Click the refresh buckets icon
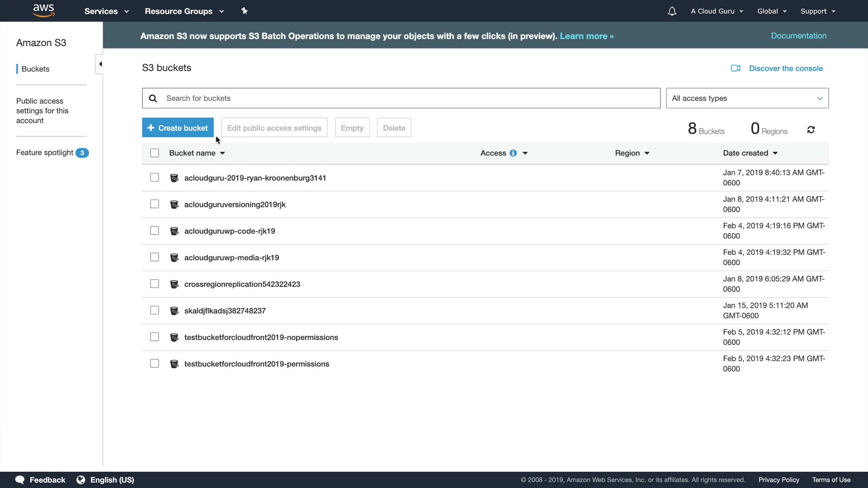 pos(811,130)
